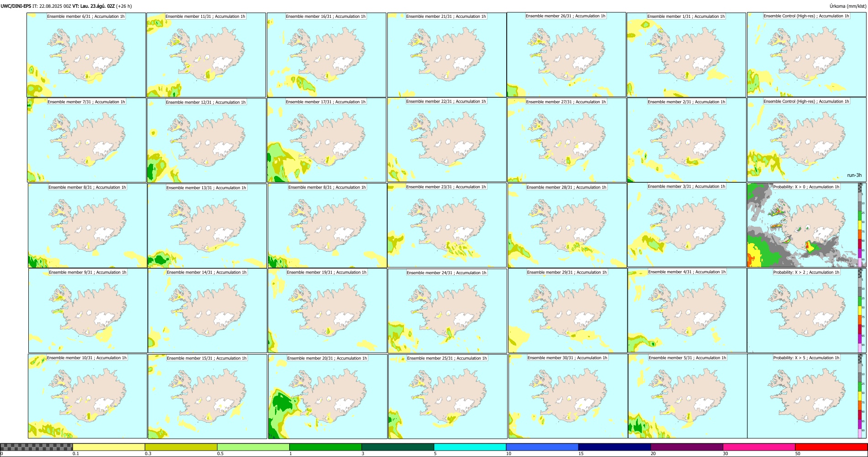Select the Ensemble member 9/31 map panel
This screenshot has height=457, width=868.
[88, 311]
